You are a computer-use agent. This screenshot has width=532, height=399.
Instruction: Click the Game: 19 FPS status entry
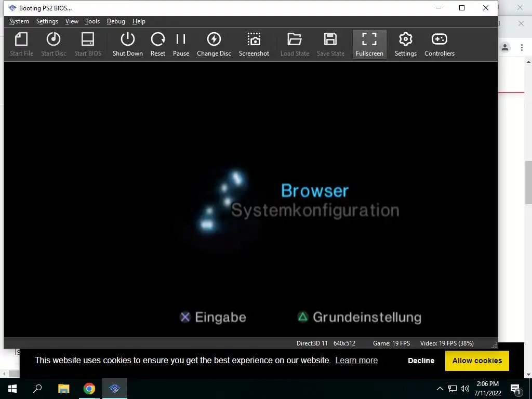(392, 343)
